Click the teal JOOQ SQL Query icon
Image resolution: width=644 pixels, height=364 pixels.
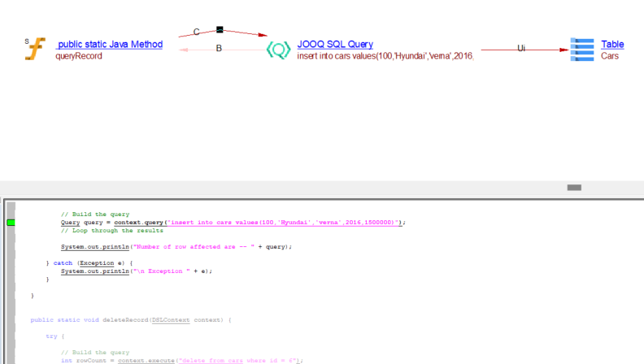278,50
